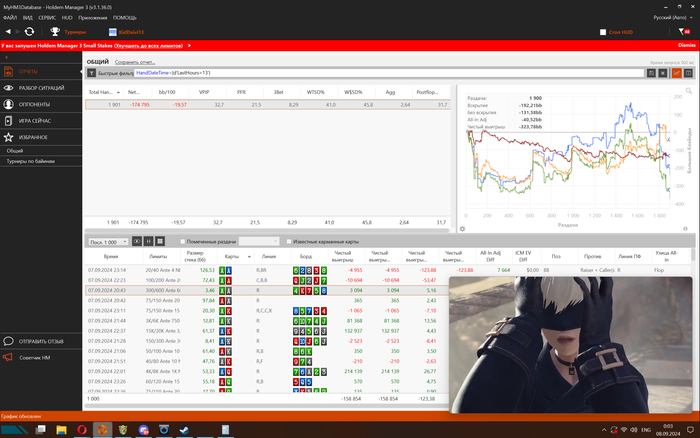Sort by the WTSD% column header
The height and width of the screenshot is (438, 700).
tap(316, 92)
